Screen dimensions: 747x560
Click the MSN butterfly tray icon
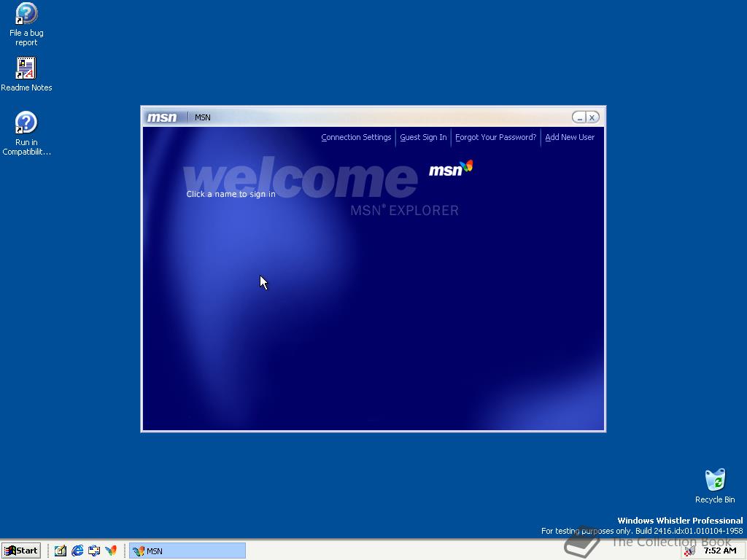pyautogui.click(x=689, y=551)
